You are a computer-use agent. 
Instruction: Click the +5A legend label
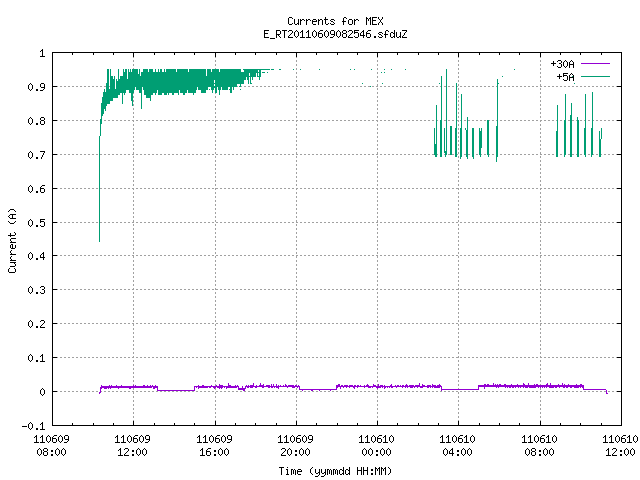(x=565, y=77)
